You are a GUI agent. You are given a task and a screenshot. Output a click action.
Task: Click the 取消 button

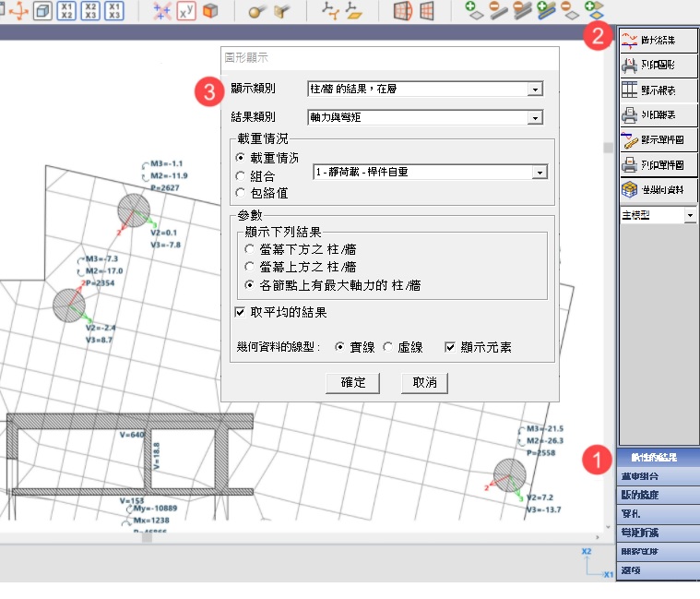424,382
